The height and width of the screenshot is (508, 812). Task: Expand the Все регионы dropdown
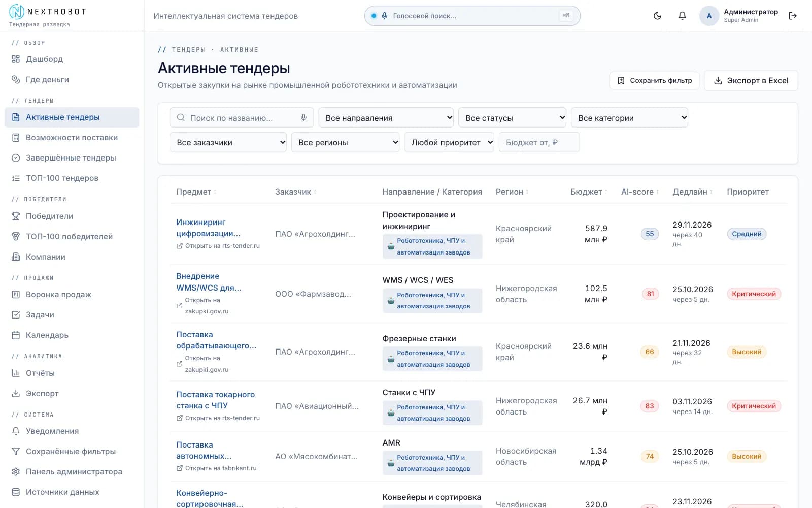[x=346, y=142]
